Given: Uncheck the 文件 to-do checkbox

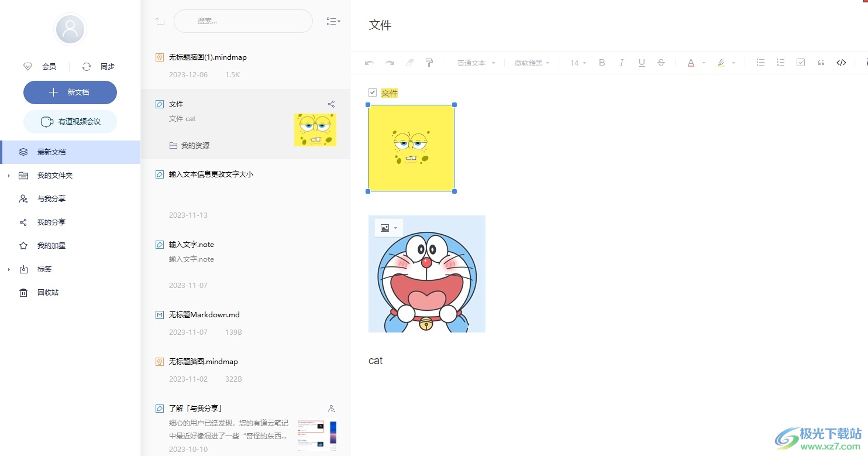Looking at the screenshot, I should pyautogui.click(x=373, y=92).
